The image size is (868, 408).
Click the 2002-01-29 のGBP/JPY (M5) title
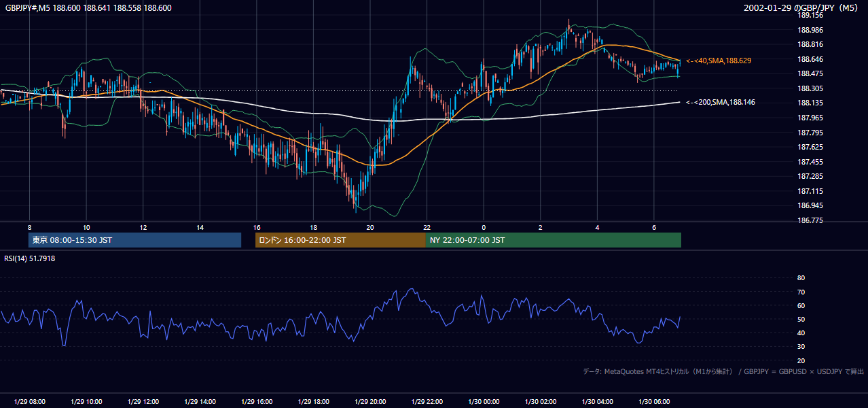[x=801, y=7]
